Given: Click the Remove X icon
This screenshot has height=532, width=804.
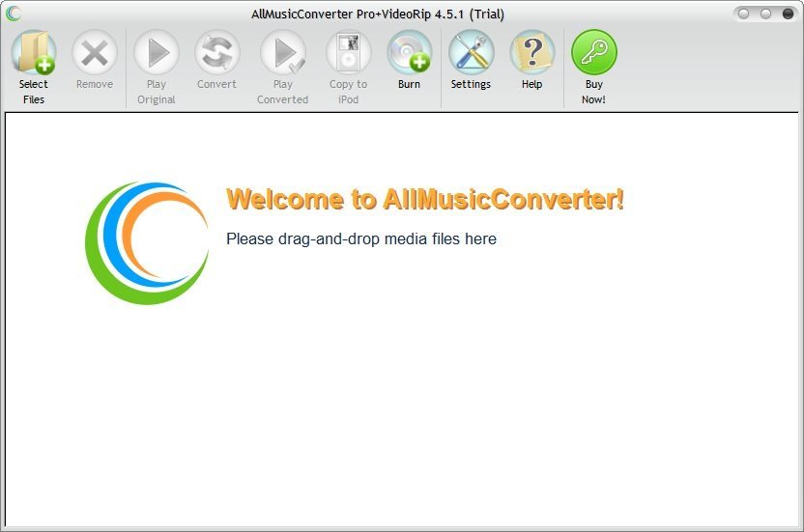Looking at the screenshot, I should pos(95,52).
